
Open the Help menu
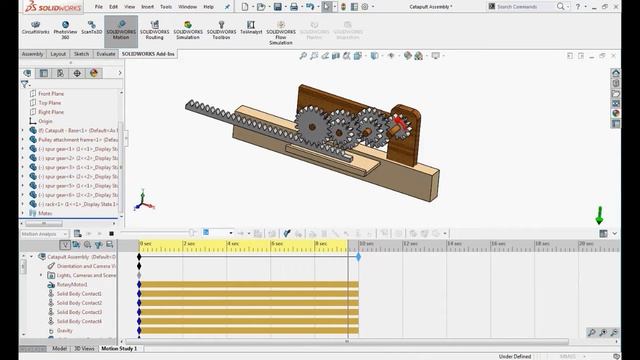click(x=208, y=7)
